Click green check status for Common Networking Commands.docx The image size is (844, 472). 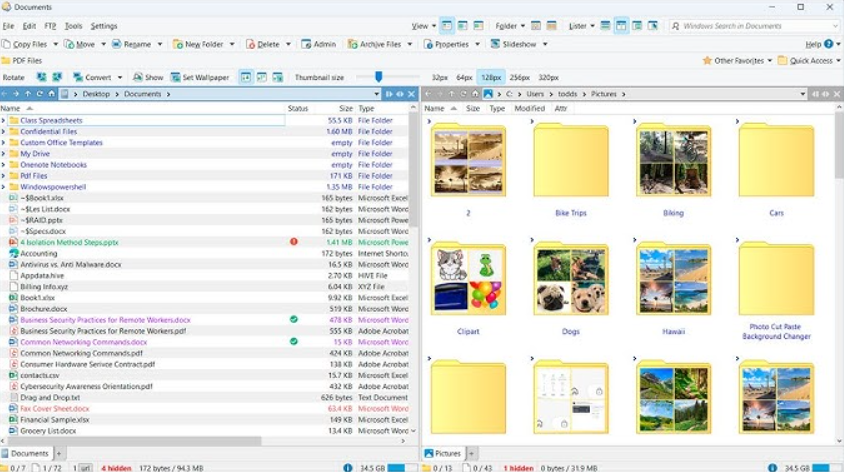tap(294, 341)
